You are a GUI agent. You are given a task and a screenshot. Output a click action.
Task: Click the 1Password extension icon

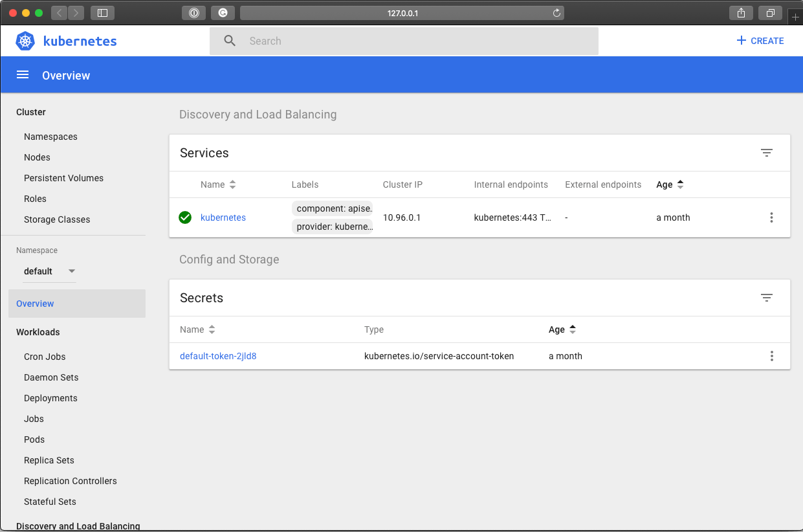[x=193, y=12]
